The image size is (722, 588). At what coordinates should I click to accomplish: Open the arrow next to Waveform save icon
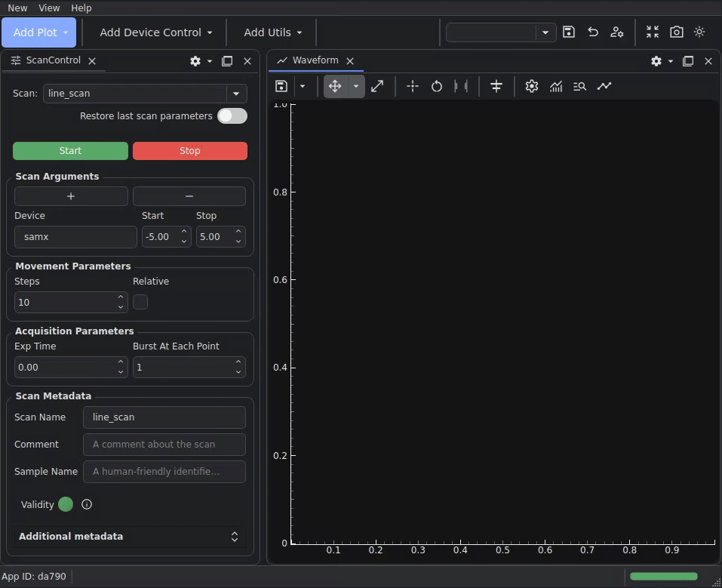303,86
